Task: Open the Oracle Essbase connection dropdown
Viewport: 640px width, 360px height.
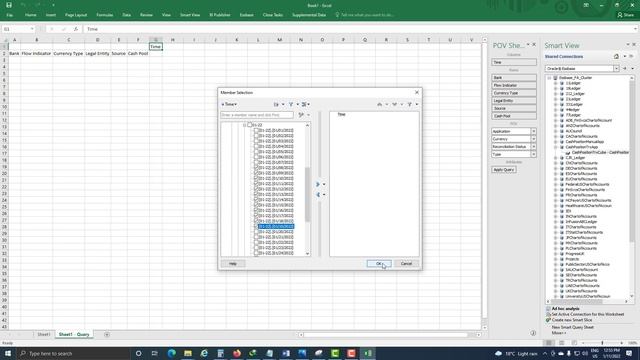Action: tap(616, 69)
